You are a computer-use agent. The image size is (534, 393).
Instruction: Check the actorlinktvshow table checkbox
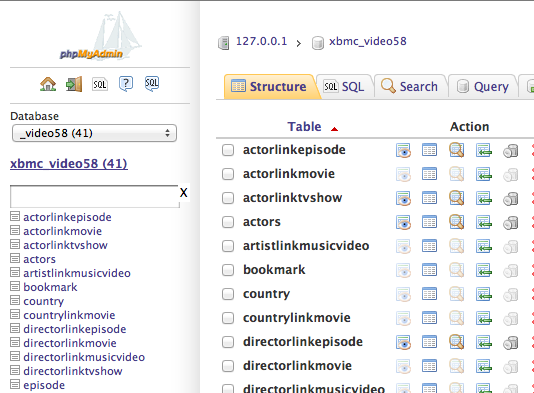click(228, 198)
